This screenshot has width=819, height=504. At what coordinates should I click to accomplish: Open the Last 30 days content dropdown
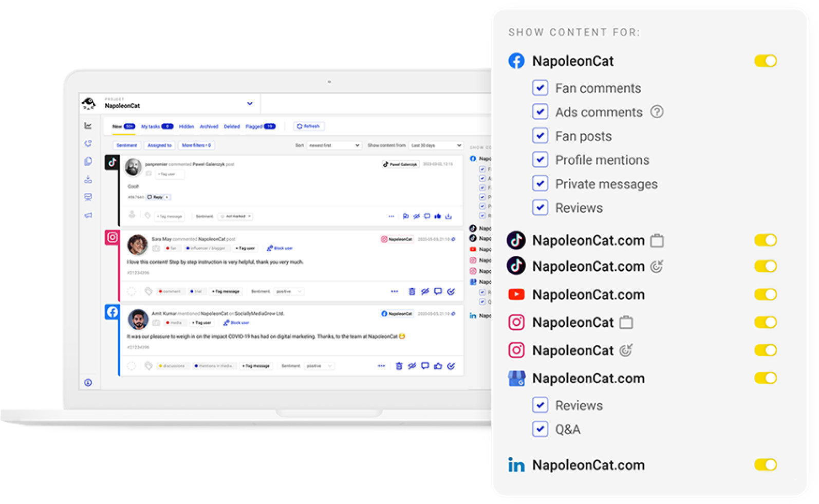coord(436,145)
